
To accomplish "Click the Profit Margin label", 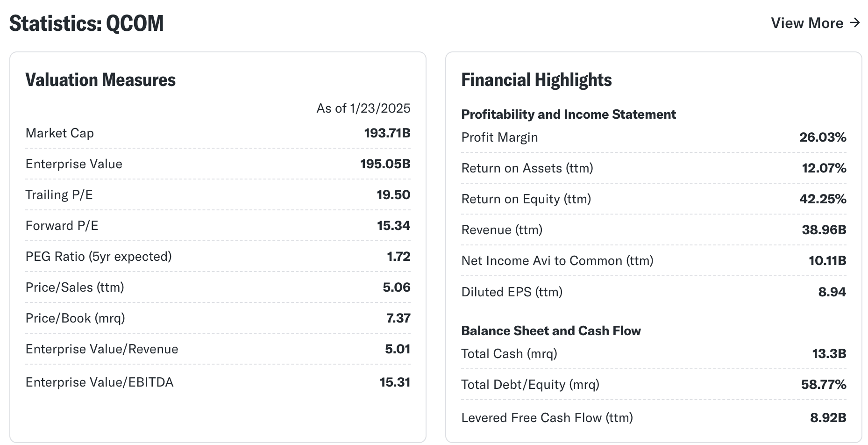I will [x=499, y=137].
